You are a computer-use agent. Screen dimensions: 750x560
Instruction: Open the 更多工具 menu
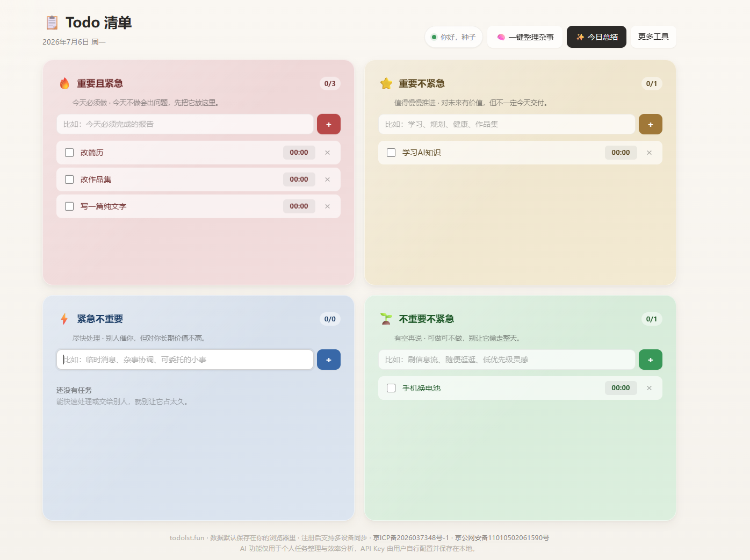[653, 37]
